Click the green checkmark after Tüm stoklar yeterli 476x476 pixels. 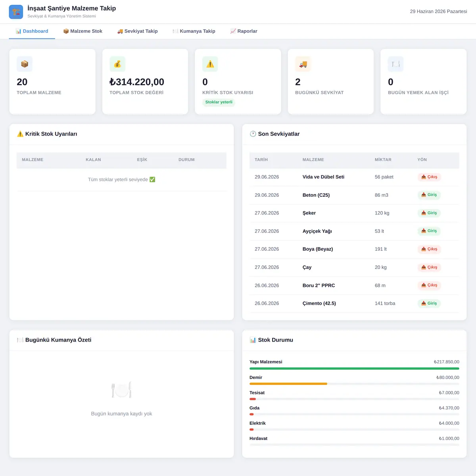pos(152,180)
